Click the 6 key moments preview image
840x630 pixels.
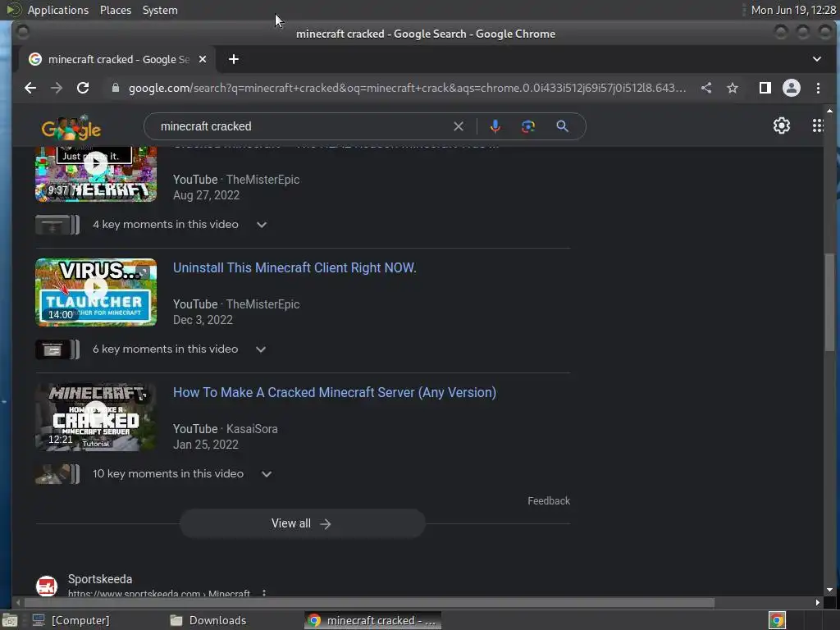[x=57, y=349]
